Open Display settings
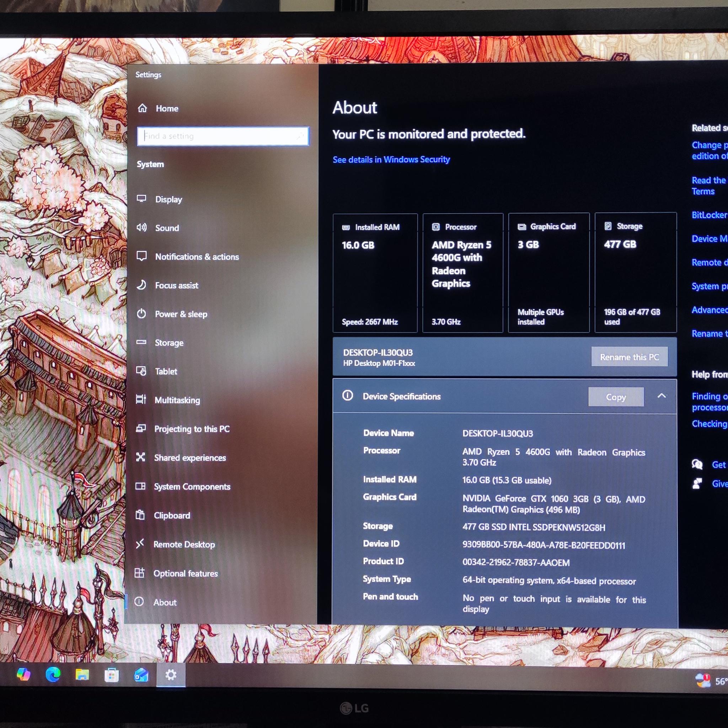This screenshot has height=728, width=728. [x=159, y=199]
